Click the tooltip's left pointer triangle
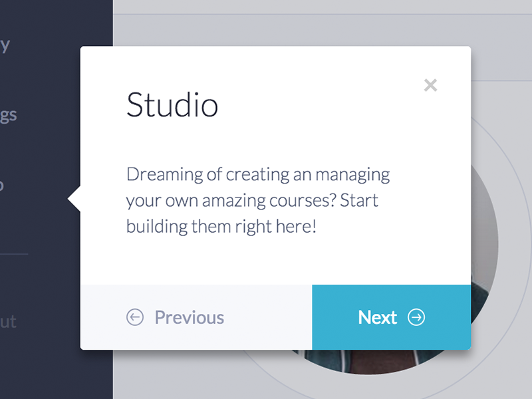This screenshot has height=399, width=532. [x=74, y=198]
